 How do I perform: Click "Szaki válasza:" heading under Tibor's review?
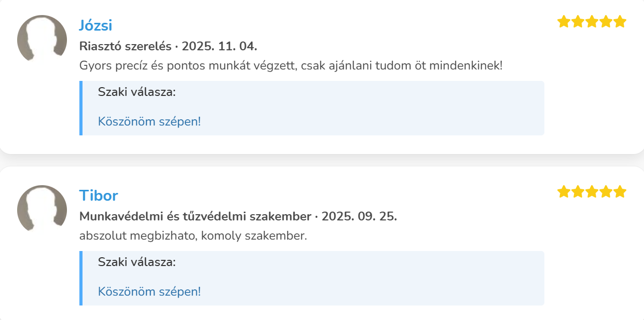[x=137, y=262]
